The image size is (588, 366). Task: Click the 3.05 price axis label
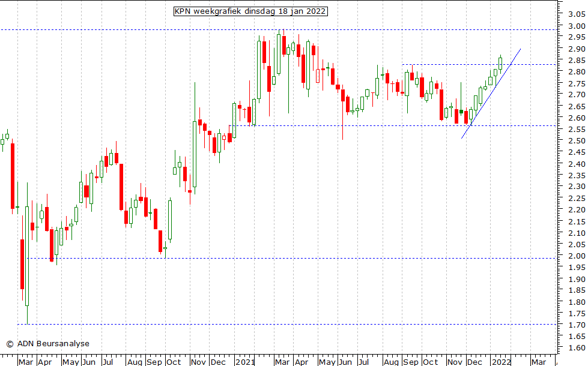click(577, 14)
